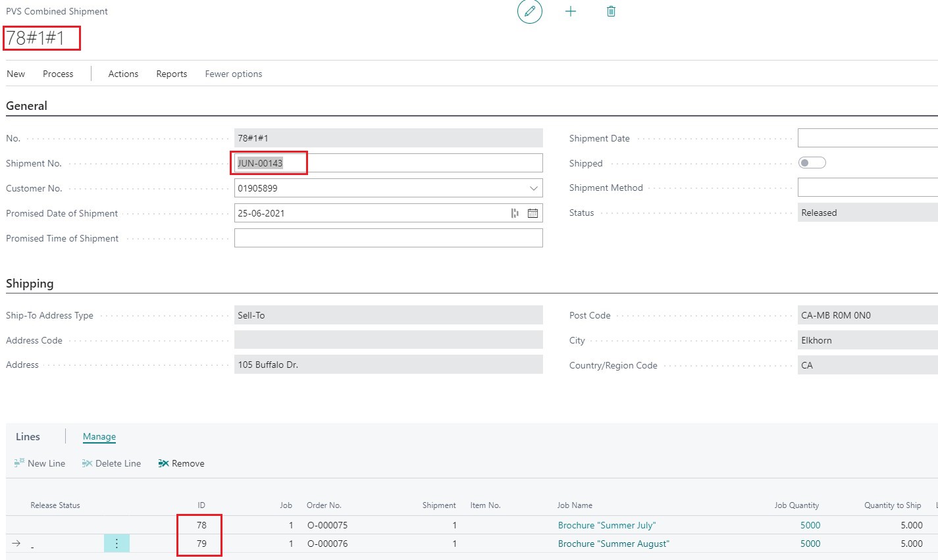938x560 pixels.
Task: Click the Quantity to Ship column header
Action: point(893,505)
